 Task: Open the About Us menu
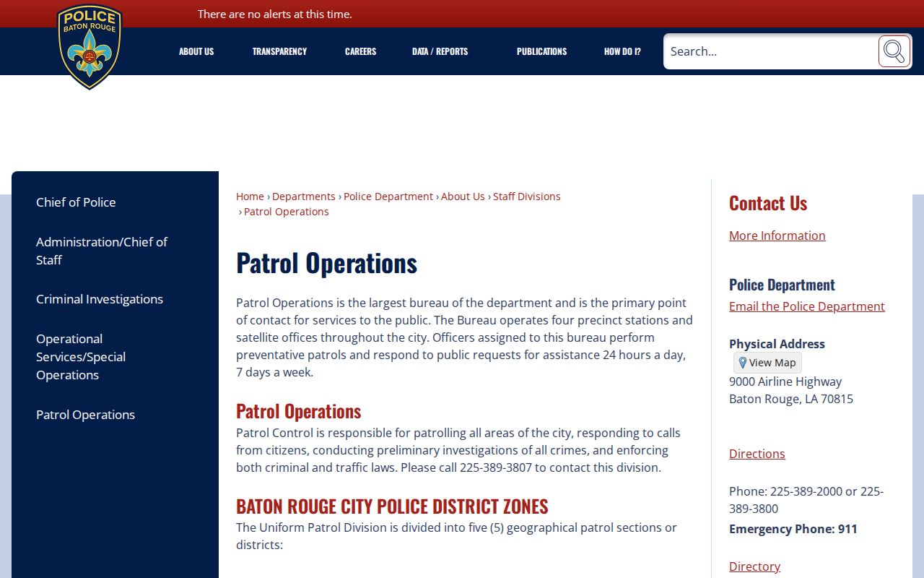196,51
